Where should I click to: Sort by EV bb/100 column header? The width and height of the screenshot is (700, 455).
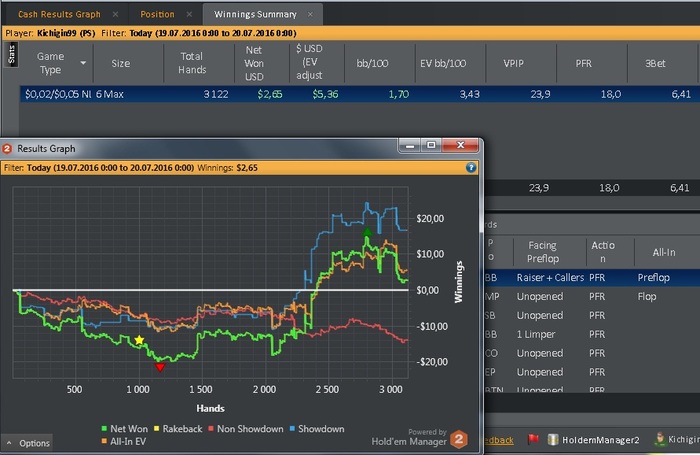(443, 63)
